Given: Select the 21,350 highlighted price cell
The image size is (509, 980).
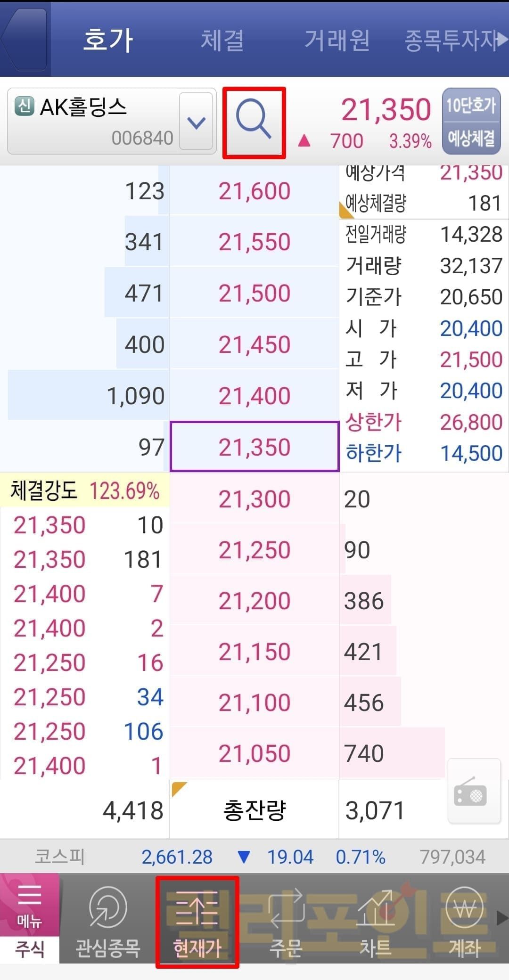Looking at the screenshot, I should (254, 447).
